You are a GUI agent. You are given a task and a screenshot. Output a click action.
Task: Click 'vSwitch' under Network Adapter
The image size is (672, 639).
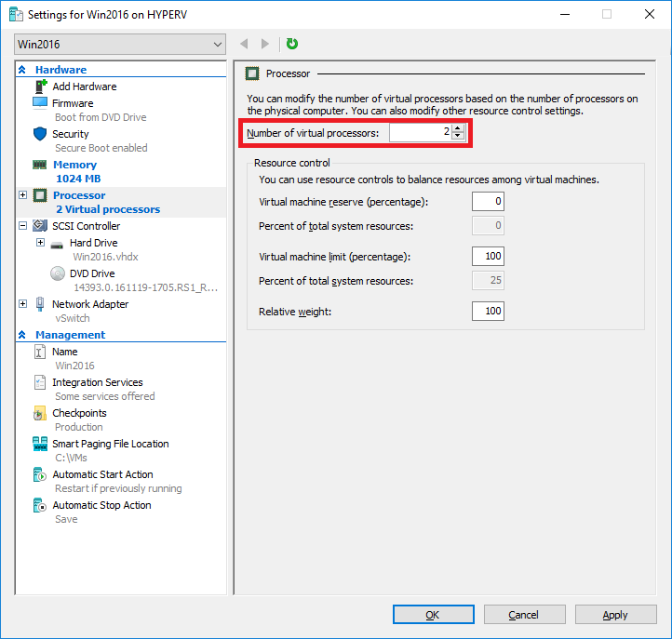coord(73,318)
